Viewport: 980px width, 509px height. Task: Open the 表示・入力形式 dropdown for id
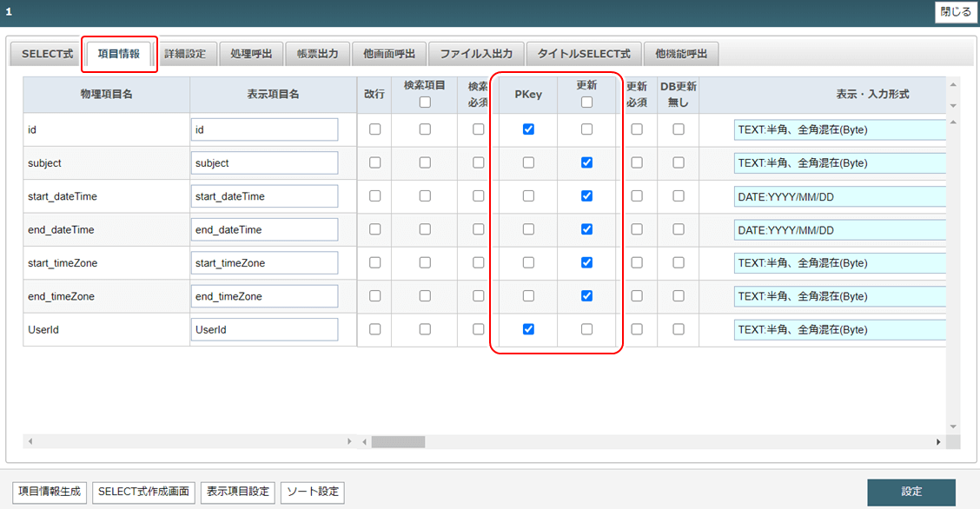click(839, 129)
